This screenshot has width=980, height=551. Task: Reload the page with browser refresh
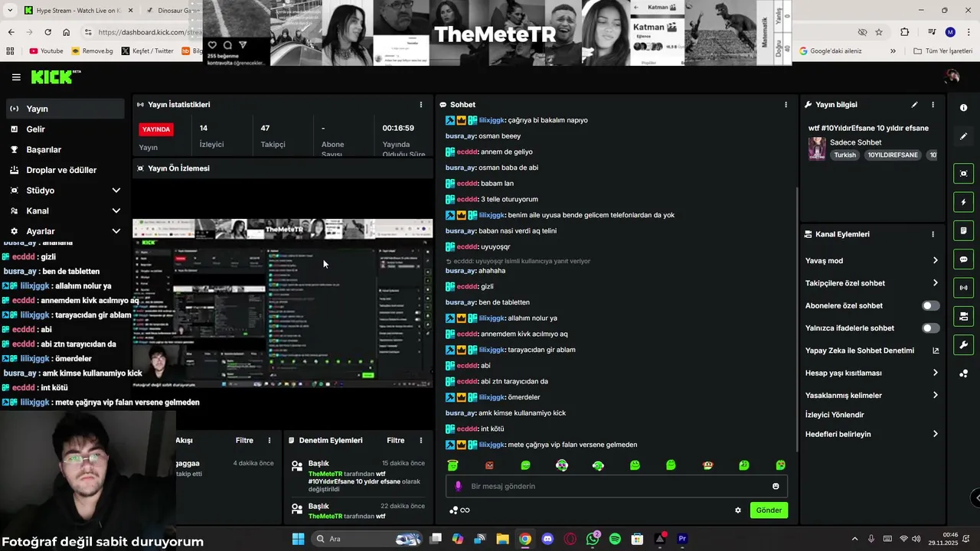(x=47, y=32)
